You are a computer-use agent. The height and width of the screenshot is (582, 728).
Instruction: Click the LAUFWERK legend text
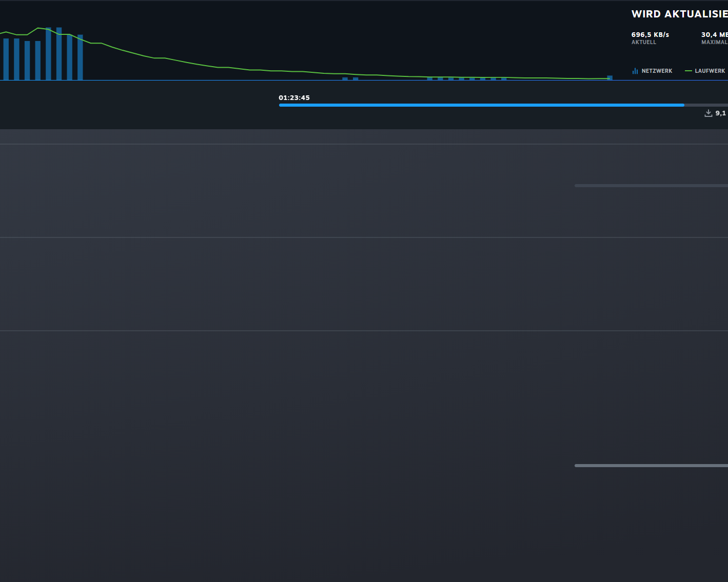(x=710, y=71)
